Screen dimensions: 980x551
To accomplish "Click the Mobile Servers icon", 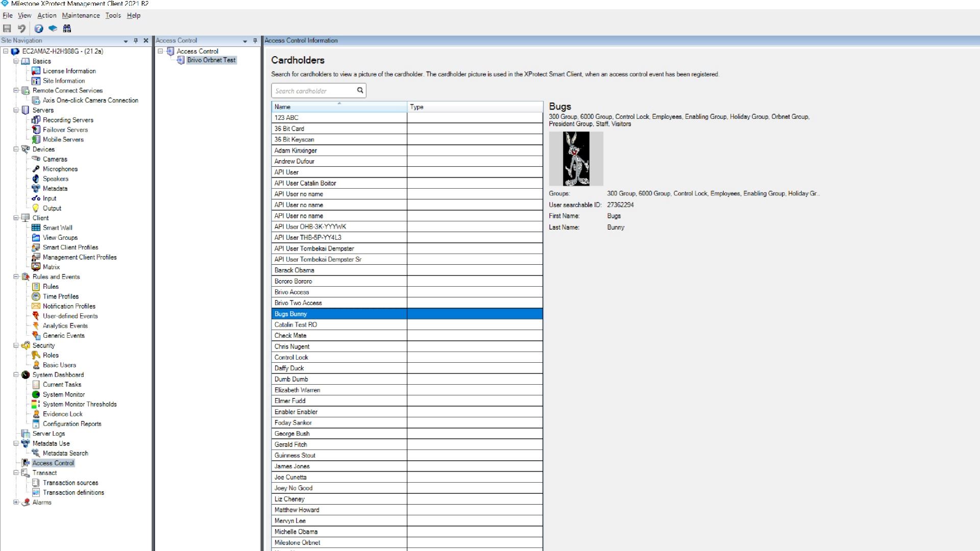I will click(36, 139).
